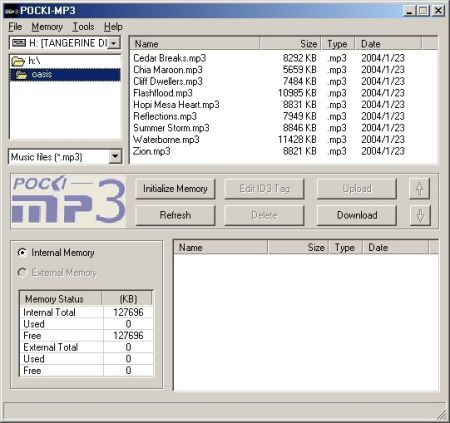Select Zion.mp3 file
The height and width of the screenshot is (423, 450).
(x=152, y=151)
